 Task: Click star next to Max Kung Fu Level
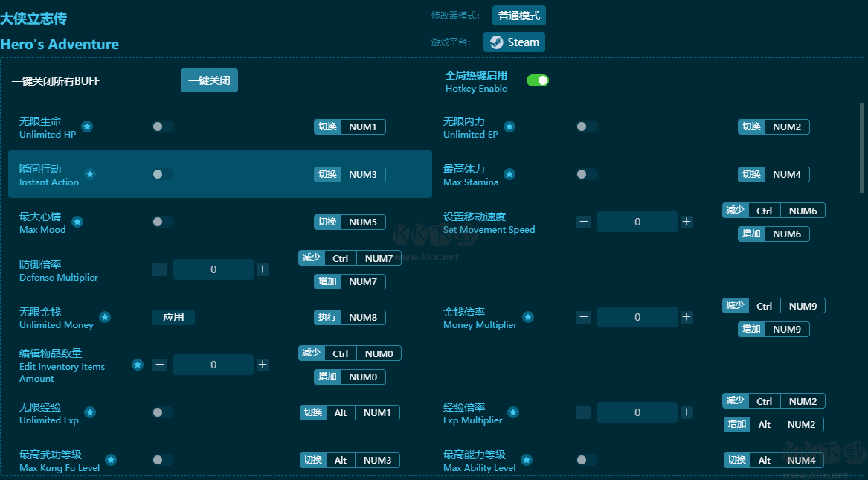111,460
